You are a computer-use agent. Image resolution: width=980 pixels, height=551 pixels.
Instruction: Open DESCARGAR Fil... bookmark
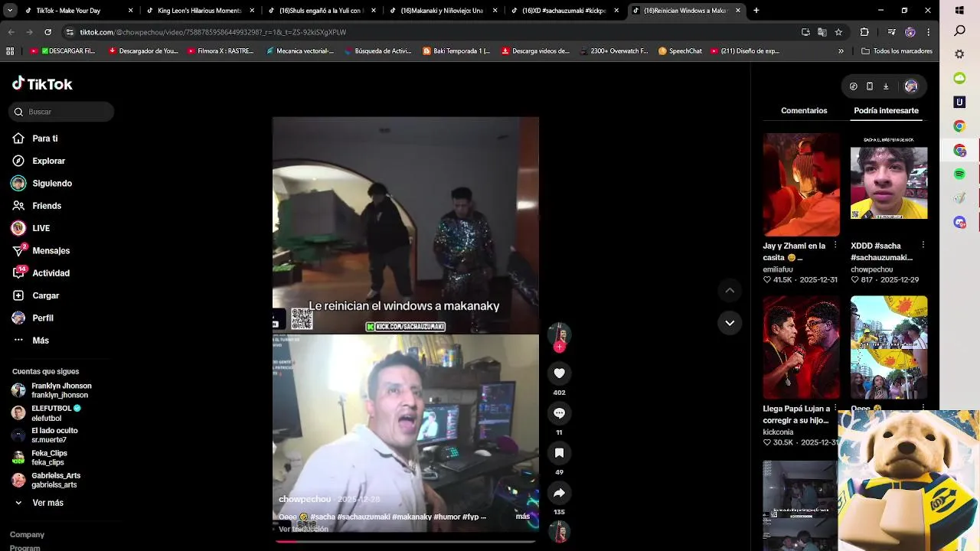coord(62,51)
